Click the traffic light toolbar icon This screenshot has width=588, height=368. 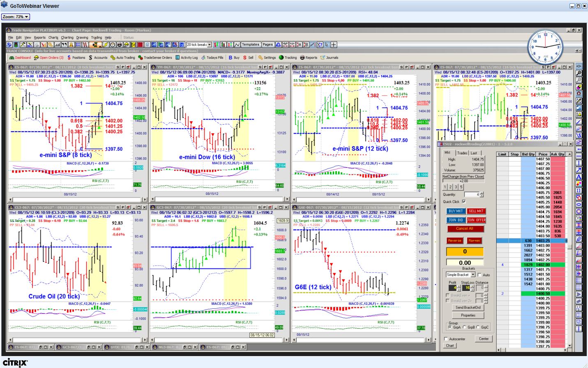[x=16, y=44]
